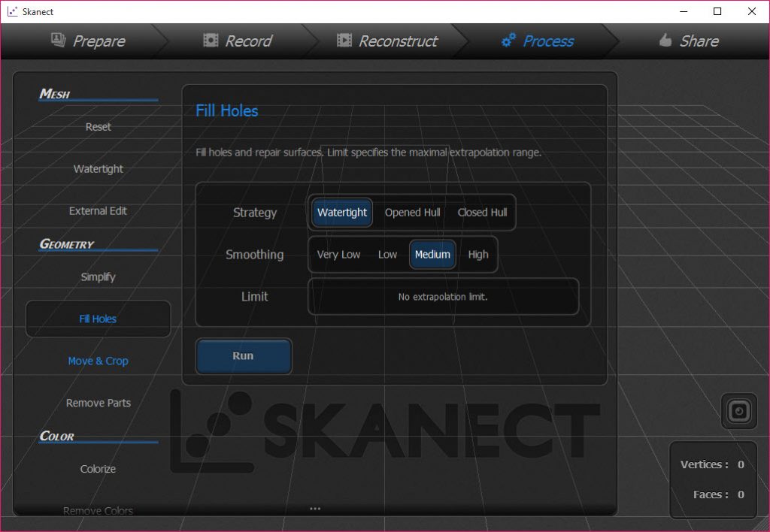
Task: Open the Simplify geometry option
Action: pos(99,277)
